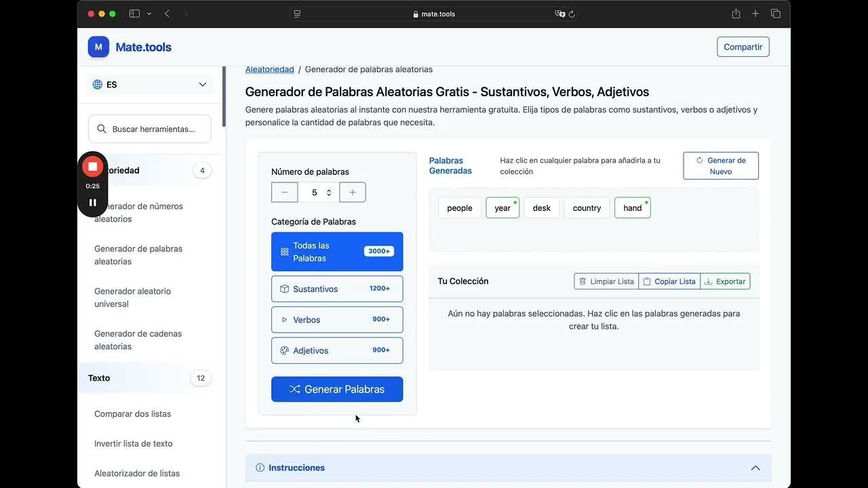Decrease word count with minus button
Image resolution: width=868 pixels, height=488 pixels.
285,192
